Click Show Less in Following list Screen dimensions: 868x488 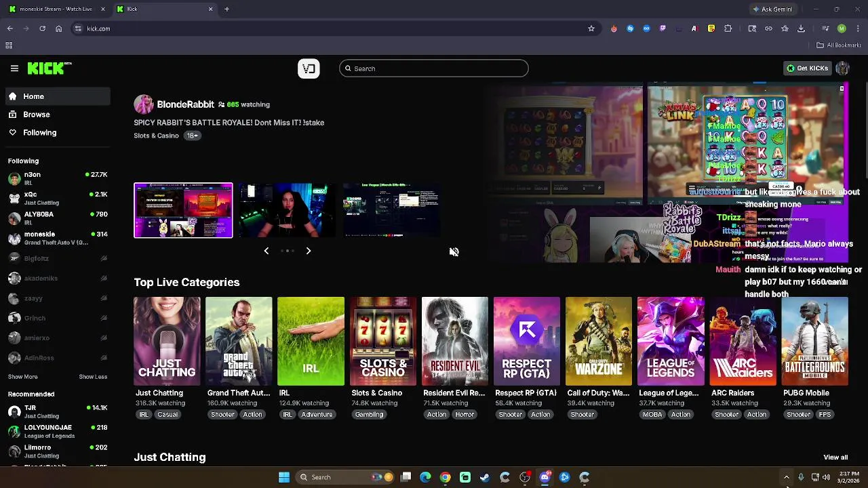93,377
